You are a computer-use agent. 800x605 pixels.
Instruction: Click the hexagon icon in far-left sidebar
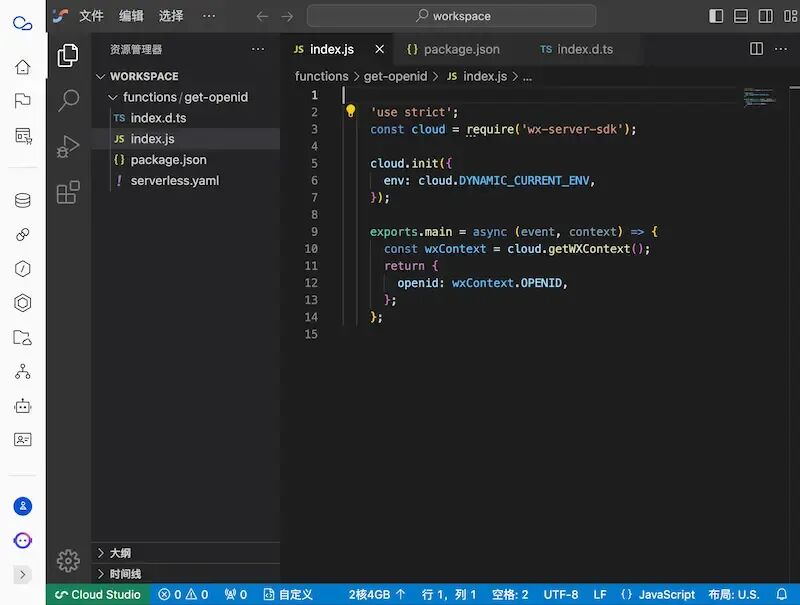click(x=22, y=303)
